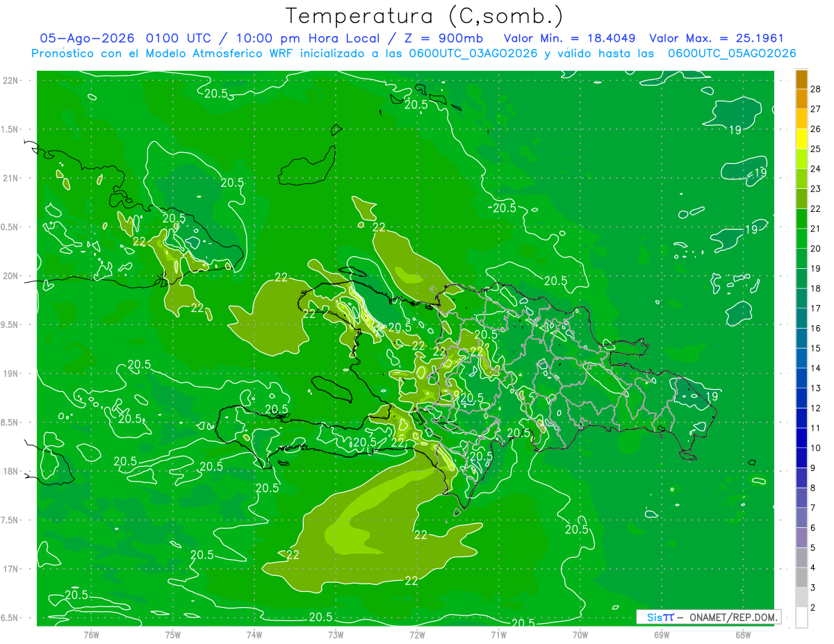Image resolution: width=834 pixels, height=644 pixels.
Task: Click the yellow swatch between 25 and 26
Action: pyautogui.click(x=801, y=139)
